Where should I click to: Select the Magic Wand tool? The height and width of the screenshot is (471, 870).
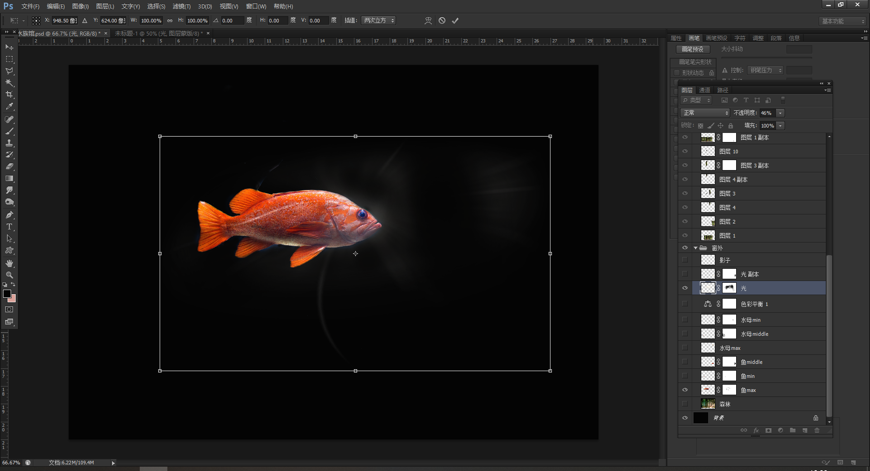[x=9, y=83]
